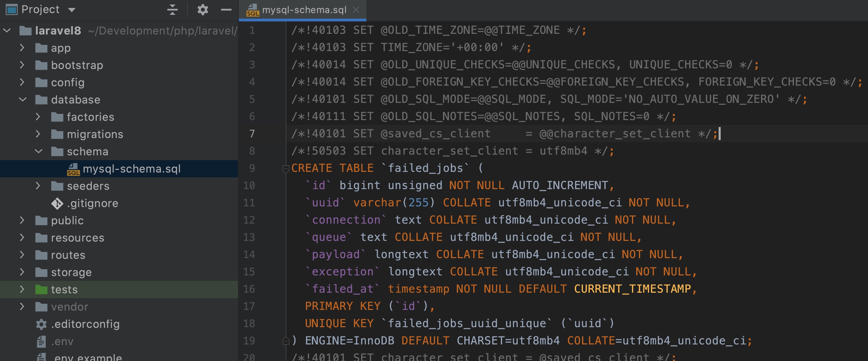The width and height of the screenshot is (868, 361).
Task: Expand the bootstrap folder
Action: click(22, 65)
